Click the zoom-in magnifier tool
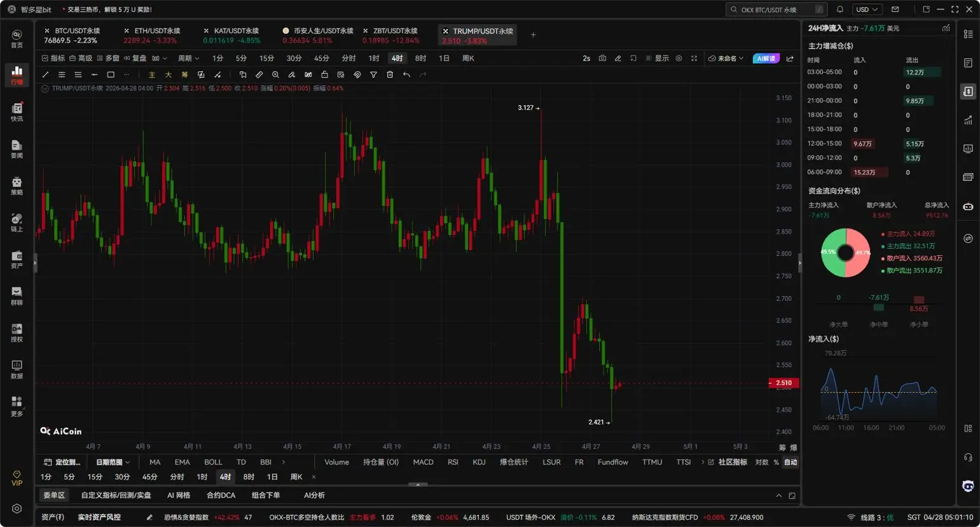The height and width of the screenshot is (527, 980). 275,74
